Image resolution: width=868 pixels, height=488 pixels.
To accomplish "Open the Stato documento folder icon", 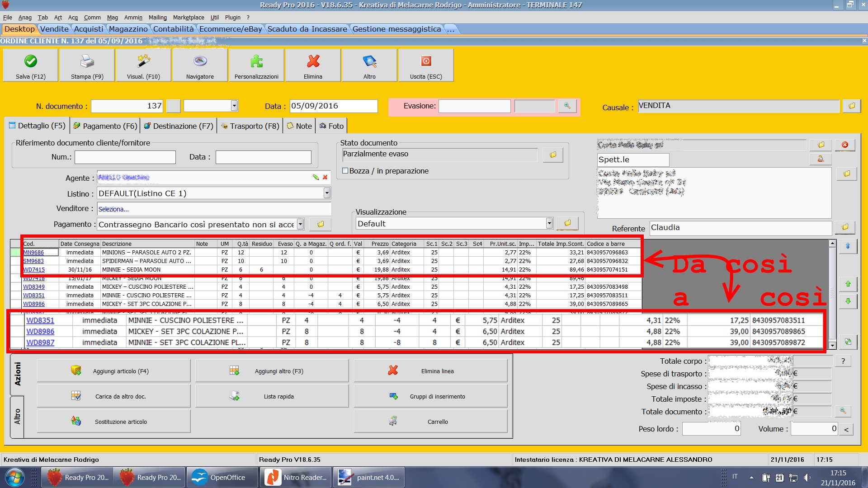I will pyautogui.click(x=553, y=155).
